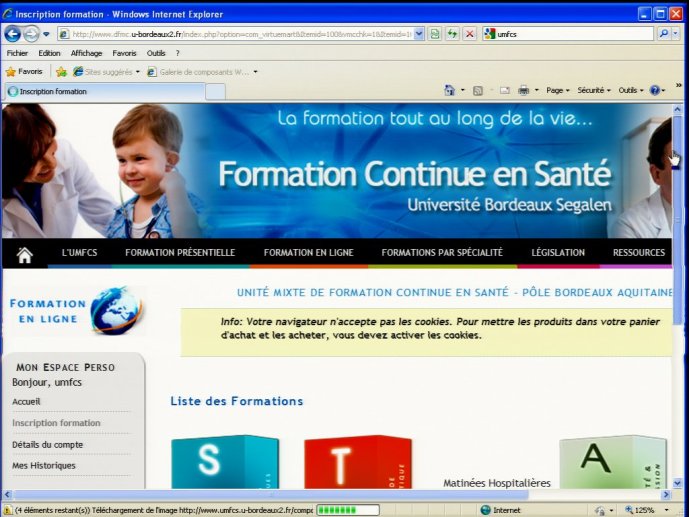Click the blue S formation cube
Image resolution: width=689 pixels, height=517 pixels.
pyautogui.click(x=225, y=462)
